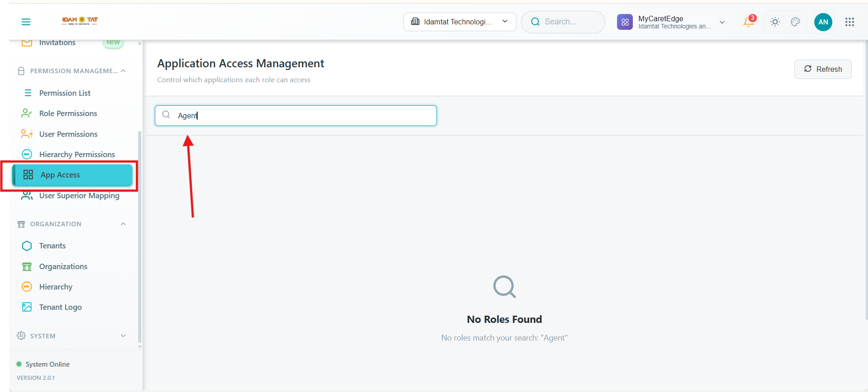
Task: Click the System gear icon
Action: [21, 336]
